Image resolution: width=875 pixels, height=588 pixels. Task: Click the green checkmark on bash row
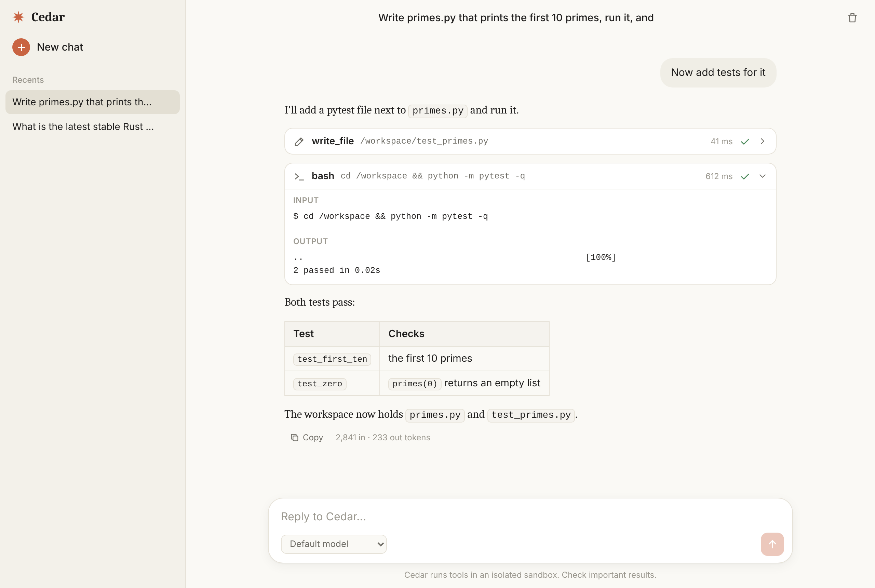(x=745, y=176)
